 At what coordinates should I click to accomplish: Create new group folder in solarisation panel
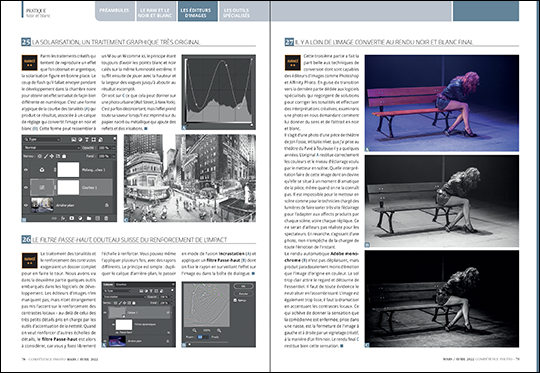(x=89, y=218)
